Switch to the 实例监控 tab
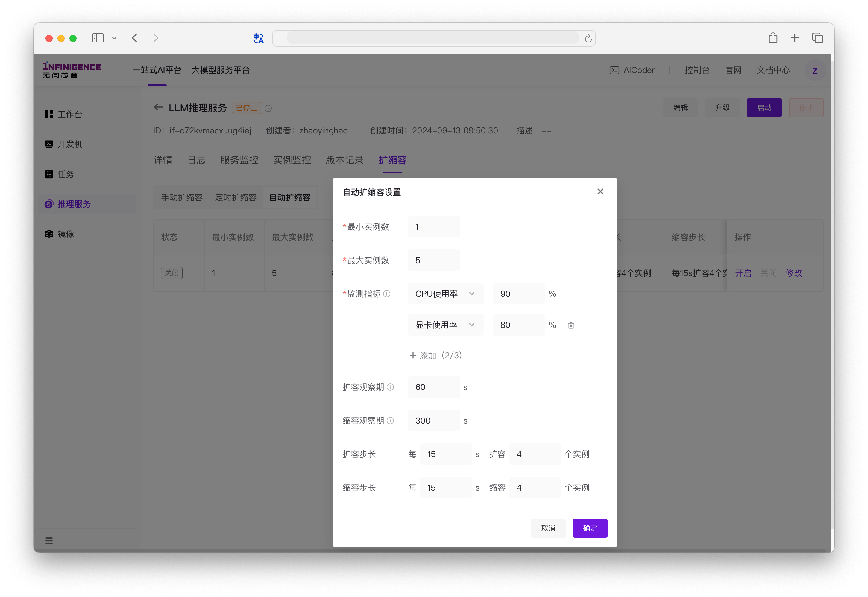The width and height of the screenshot is (868, 597). pyautogui.click(x=292, y=160)
